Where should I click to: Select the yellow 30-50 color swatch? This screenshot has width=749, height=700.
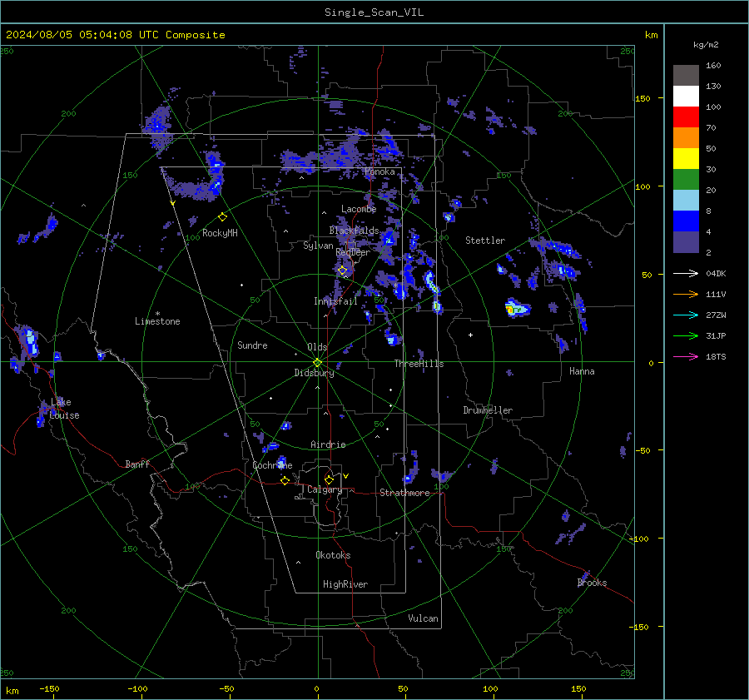tap(686, 159)
